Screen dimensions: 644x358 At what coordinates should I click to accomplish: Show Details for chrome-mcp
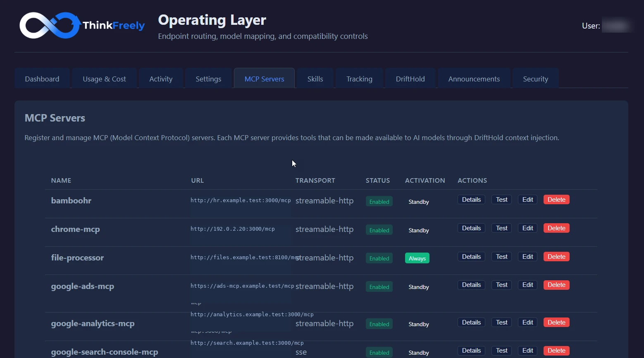coord(471,228)
